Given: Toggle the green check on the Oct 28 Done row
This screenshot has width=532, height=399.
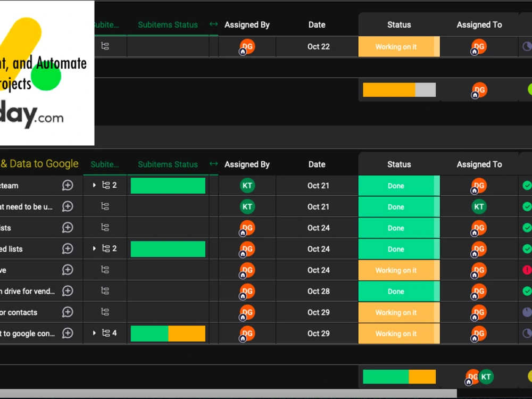Looking at the screenshot, I should point(527,291).
